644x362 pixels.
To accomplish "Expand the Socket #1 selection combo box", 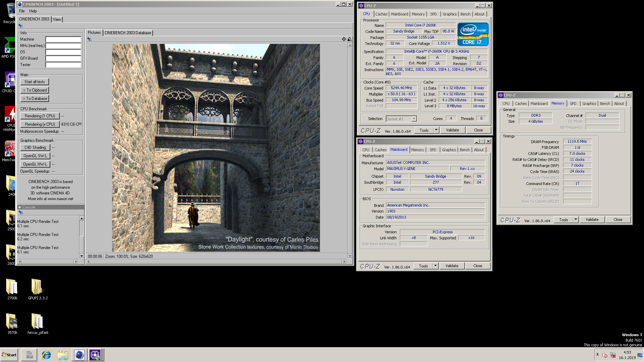I will (414, 119).
